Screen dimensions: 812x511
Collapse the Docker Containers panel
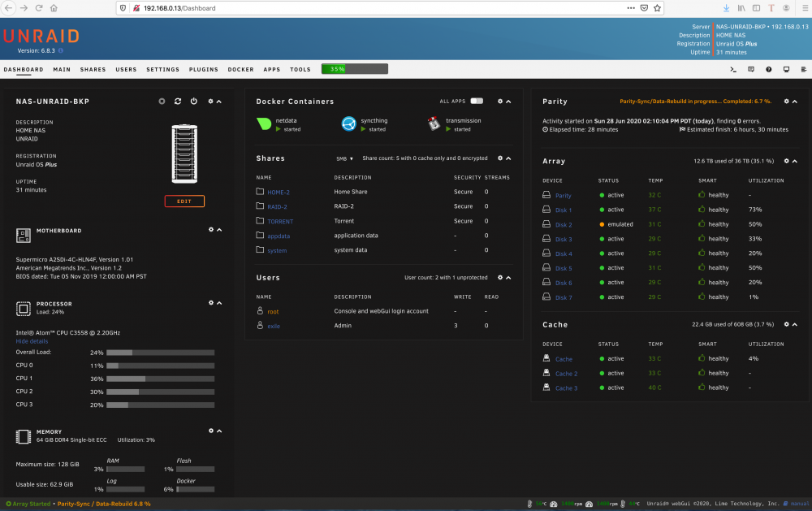coord(508,102)
